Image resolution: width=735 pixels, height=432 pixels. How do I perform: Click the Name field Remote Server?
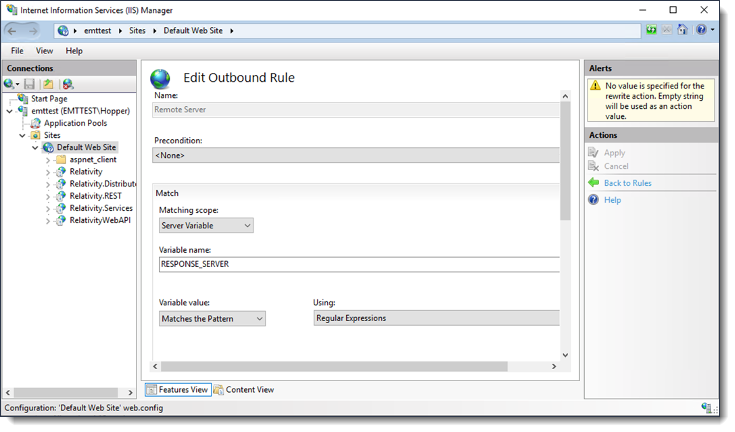[356, 110]
